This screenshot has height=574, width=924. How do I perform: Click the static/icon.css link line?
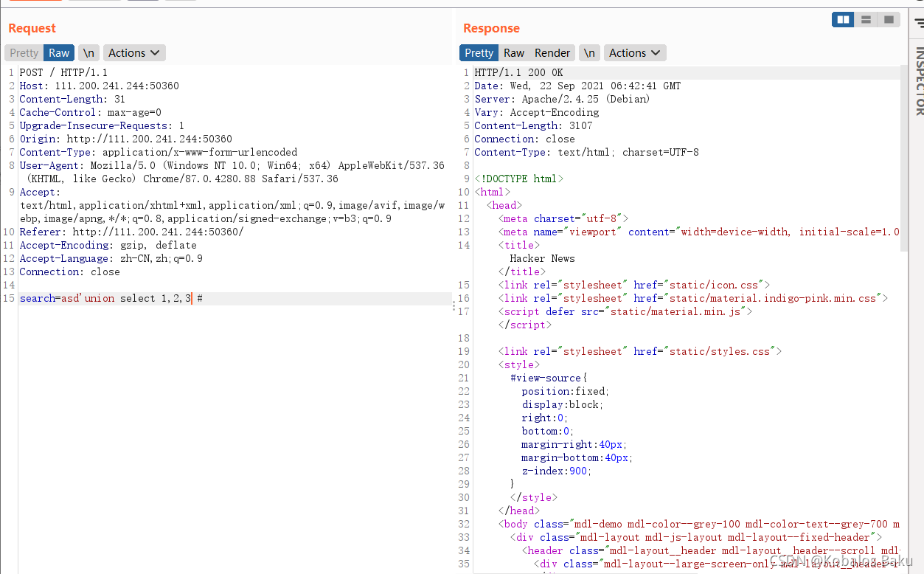[634, 285]
